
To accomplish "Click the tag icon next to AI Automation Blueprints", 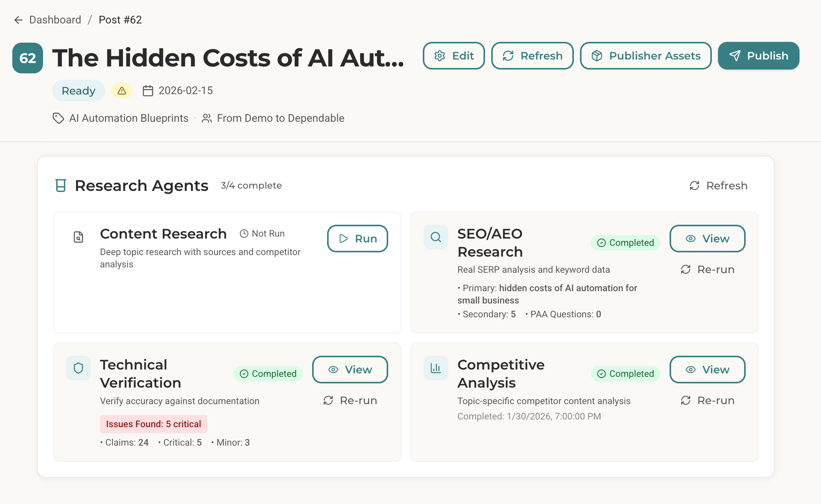I will (x=58, y=118).
